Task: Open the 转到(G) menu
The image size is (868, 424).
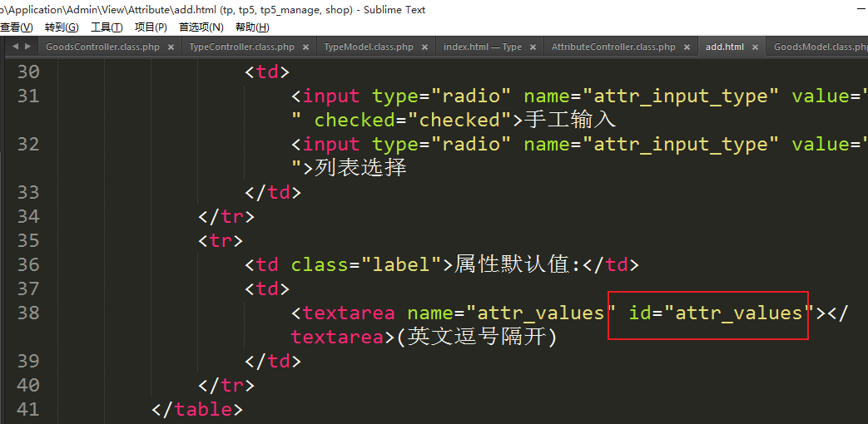Action: click(x=61, y=27)
